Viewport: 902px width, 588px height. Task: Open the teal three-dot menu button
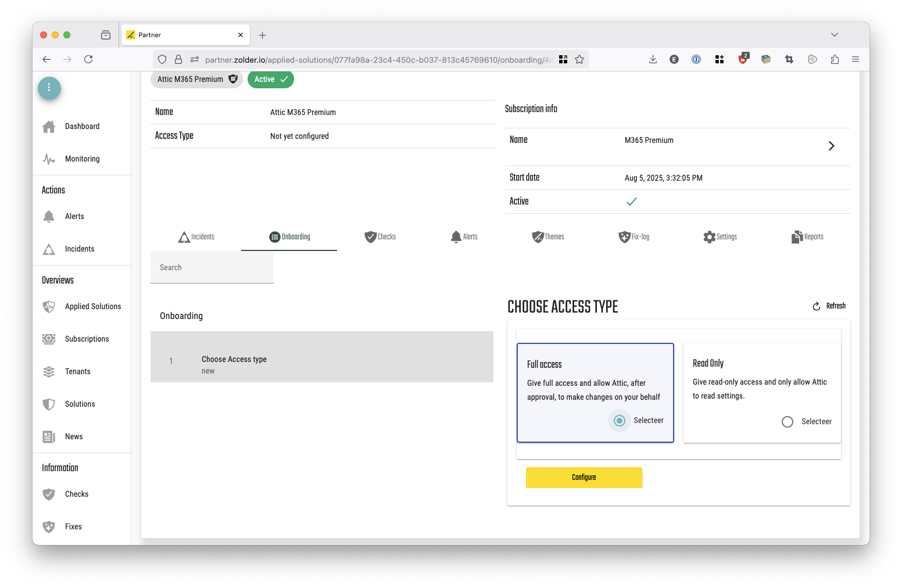(49, 88)
